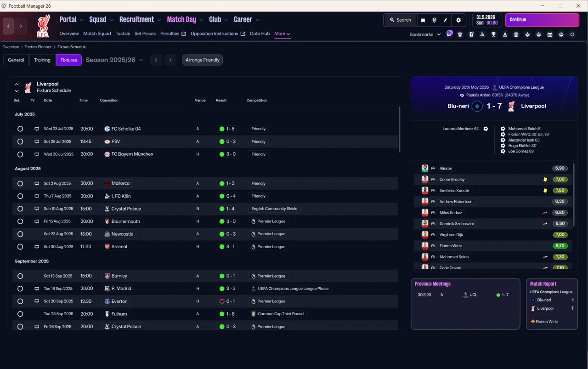Click the Blu-neri club badge in match header
The height and width of the screenshot is (369, 588).
(x=477, y=106)
